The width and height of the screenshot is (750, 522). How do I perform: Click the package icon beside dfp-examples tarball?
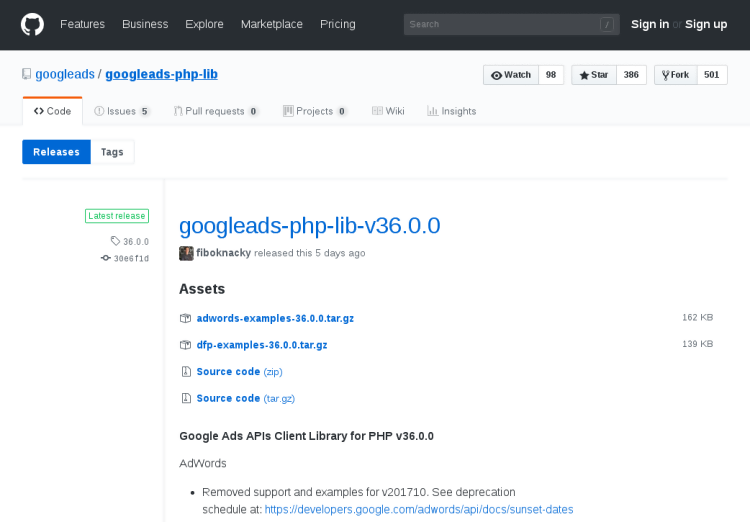[x=186, y=345]
